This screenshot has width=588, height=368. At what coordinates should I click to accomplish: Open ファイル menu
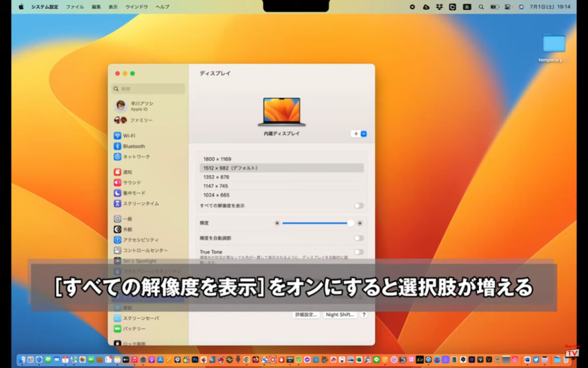pyautogui.click(x=75, y=7)
